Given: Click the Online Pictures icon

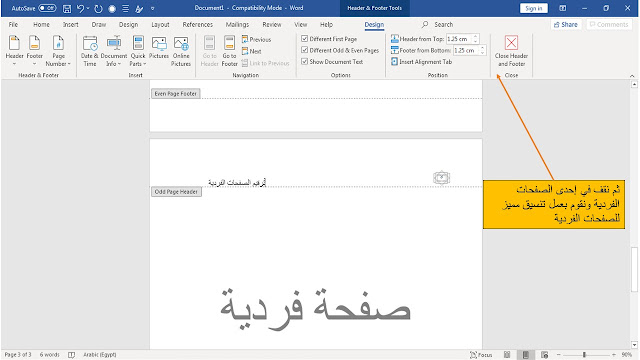Looking at the screenshot, I should pos(181,51).
